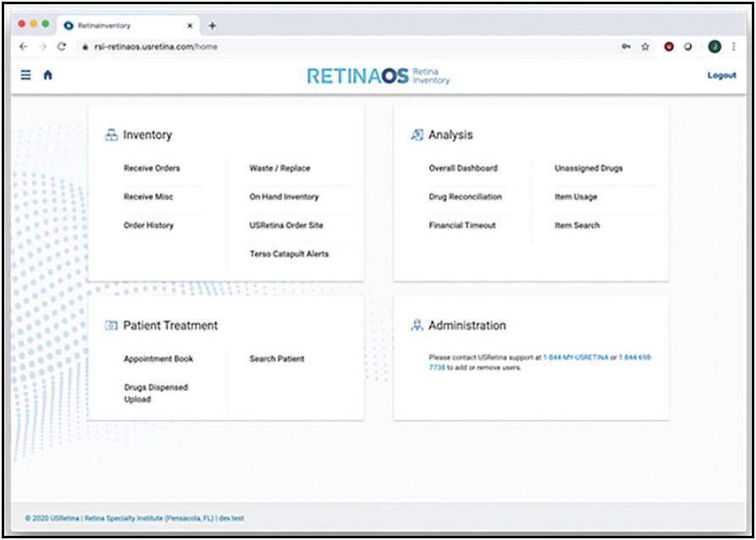Click the browser profile avatar
The height and width of the screenshot is (540, 756).
click(x=715, y=47)
